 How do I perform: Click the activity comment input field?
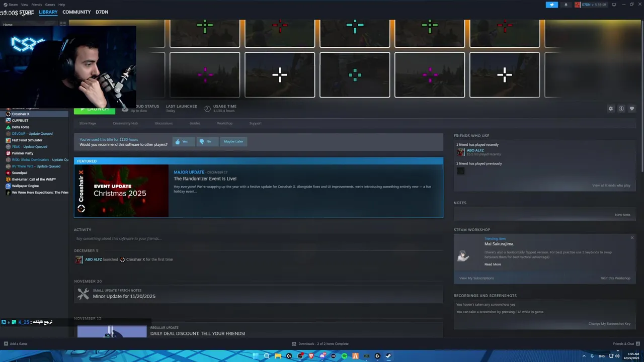click(258, 239)
